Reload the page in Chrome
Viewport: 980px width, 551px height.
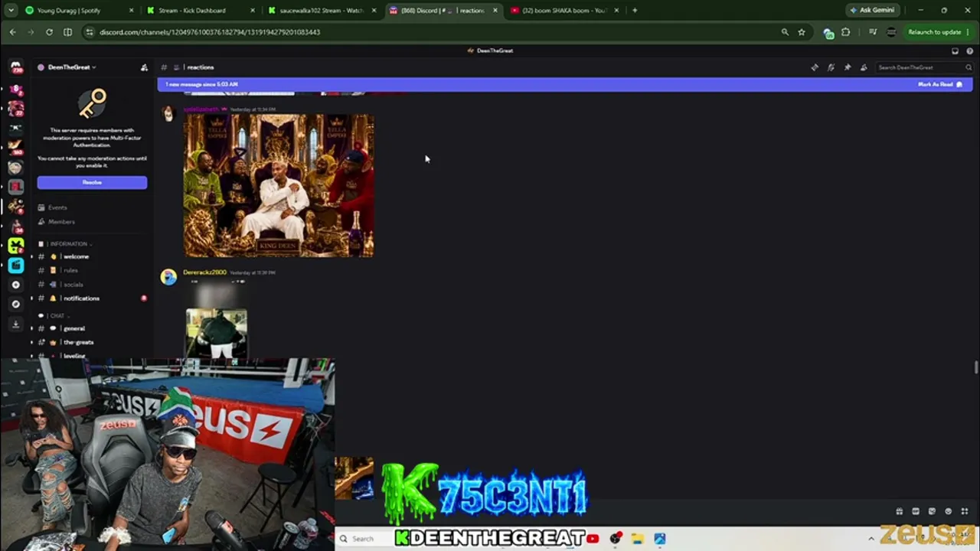click(49, 32)
